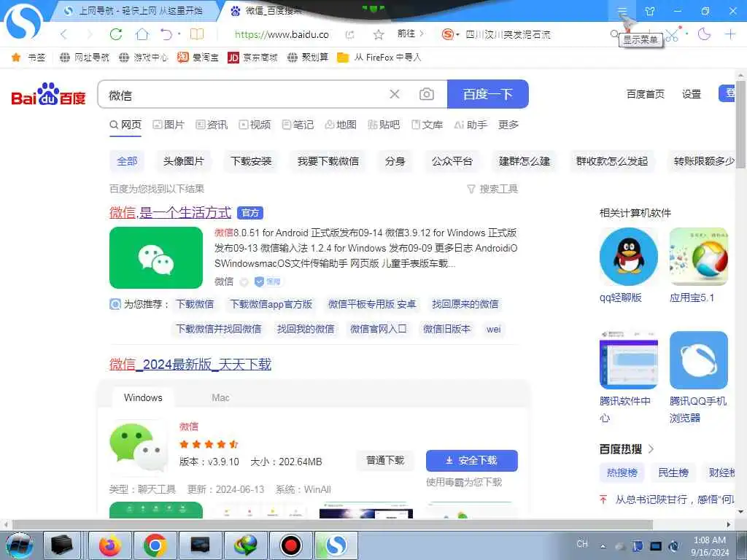This screenshot has height=560, width=747.
Task: Open the show menu hamburger icon
Action: pyautogui.click(x=622, y=10)
